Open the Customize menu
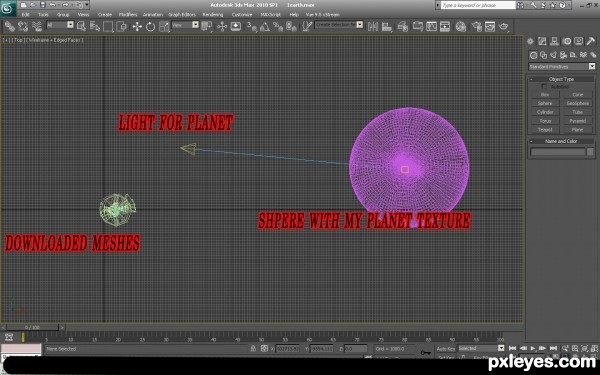 [242, 15]
